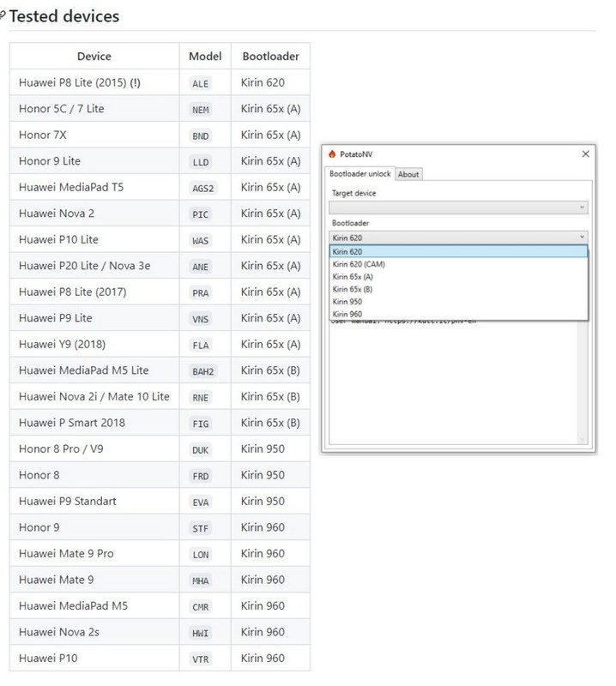
Task: Click the VTR model code
Action: [201, 659]
